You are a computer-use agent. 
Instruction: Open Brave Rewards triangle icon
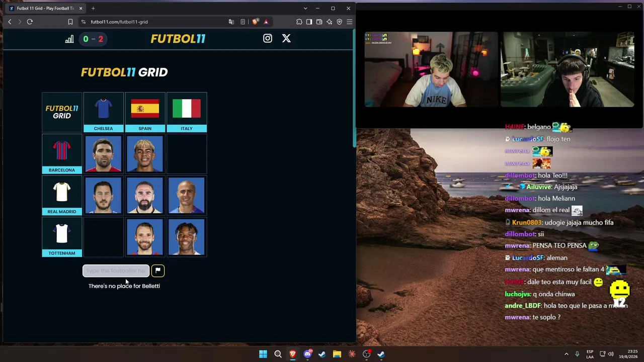(x=266, y=22)
